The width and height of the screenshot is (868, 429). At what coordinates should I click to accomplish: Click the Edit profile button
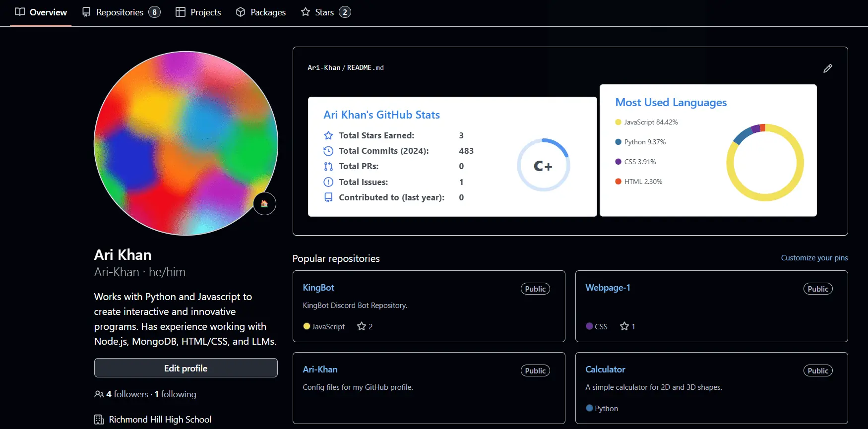point(186,368)
